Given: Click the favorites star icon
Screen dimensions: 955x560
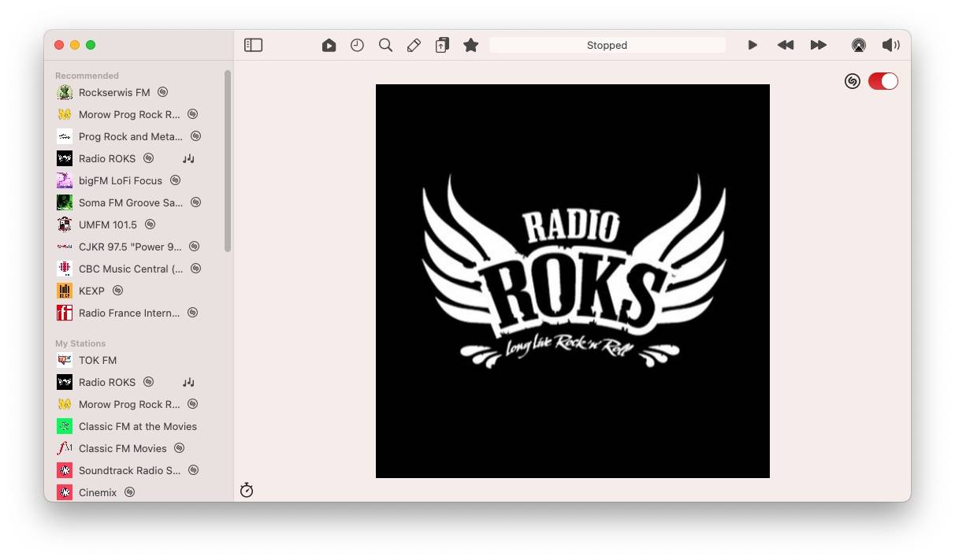Looking at the screenshot, I should tap(471, 46).
